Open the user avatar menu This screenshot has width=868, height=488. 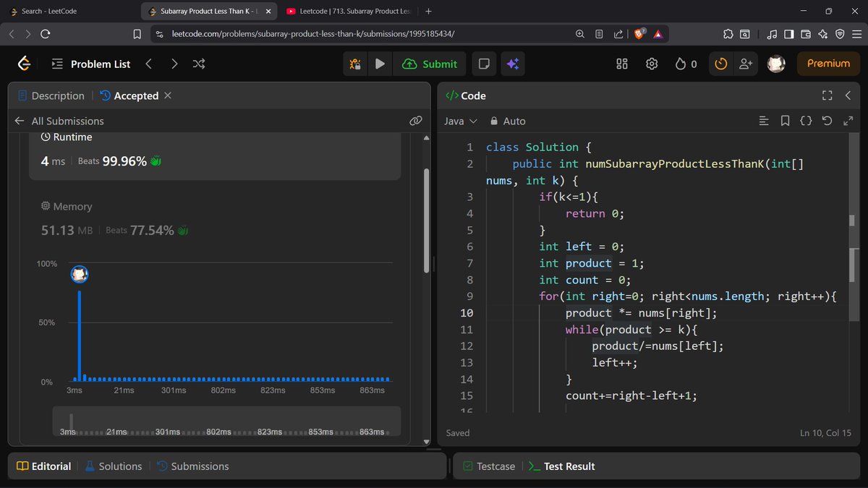tap(776, 64)
